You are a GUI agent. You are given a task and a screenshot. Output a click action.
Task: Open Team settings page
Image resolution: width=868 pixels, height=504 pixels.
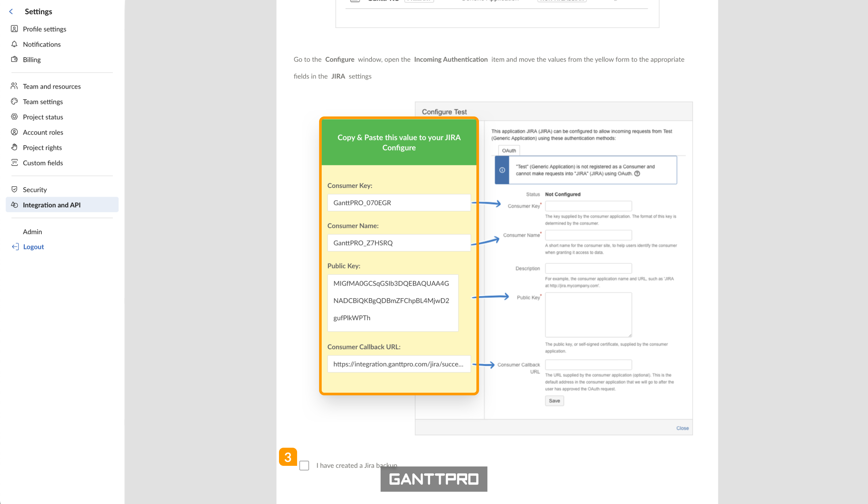[43, 102]
